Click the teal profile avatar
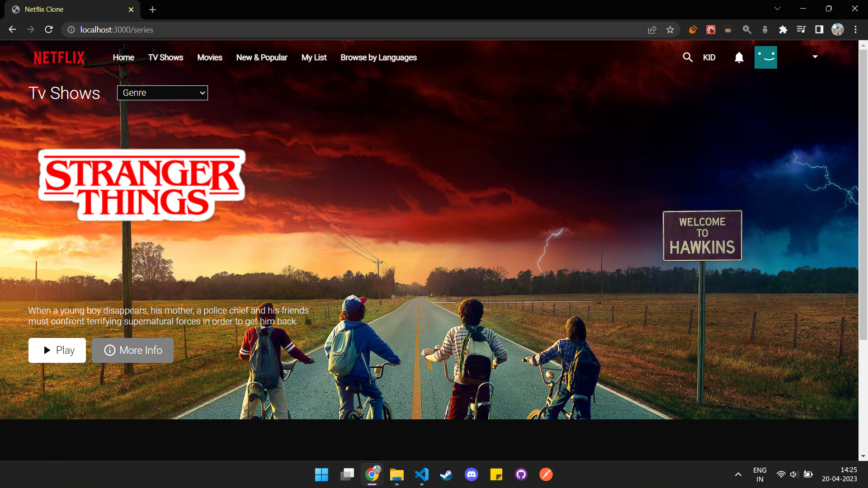This screenshot has height=488, width=868. tap(766, 57)
